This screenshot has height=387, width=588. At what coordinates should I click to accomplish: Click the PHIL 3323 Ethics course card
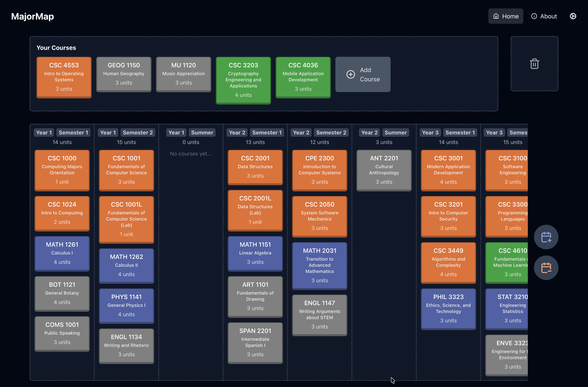(x=448, y=309)
